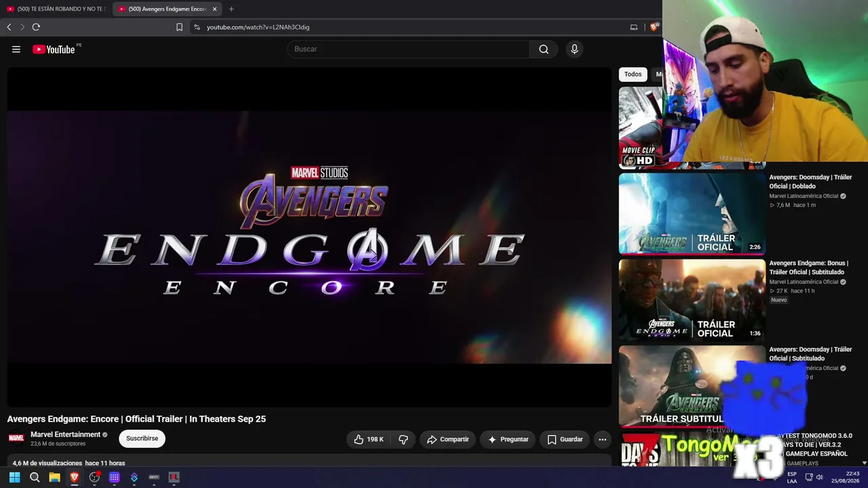Bookmark this page in the browser
The height and width of the screenshot is (488, 868).
(x=179, y=27)
